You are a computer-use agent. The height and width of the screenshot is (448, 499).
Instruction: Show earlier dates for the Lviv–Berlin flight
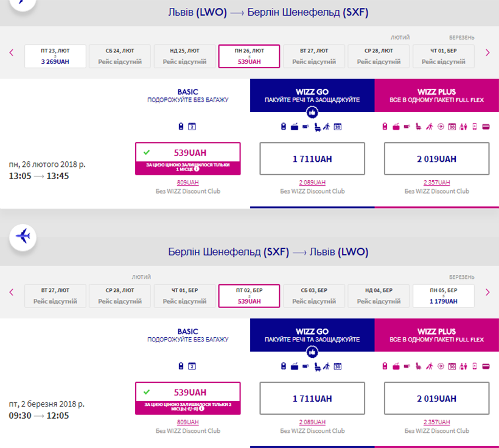click(x=12, y=53)
